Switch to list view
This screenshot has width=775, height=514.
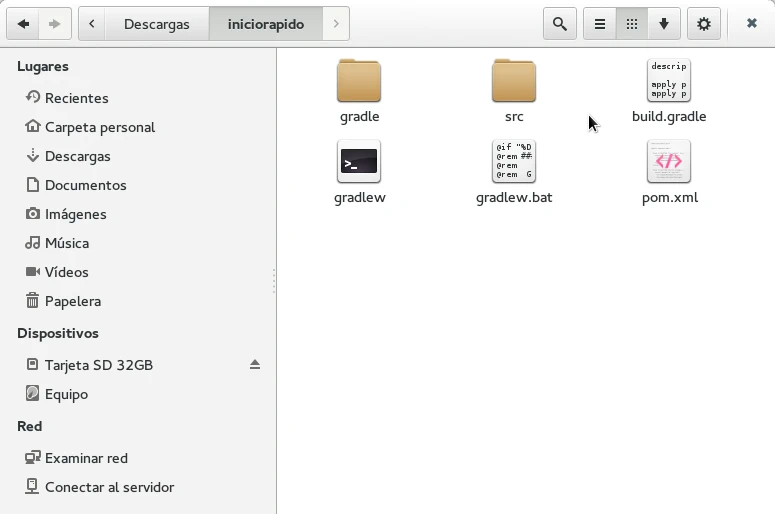(x=600, y=24)
